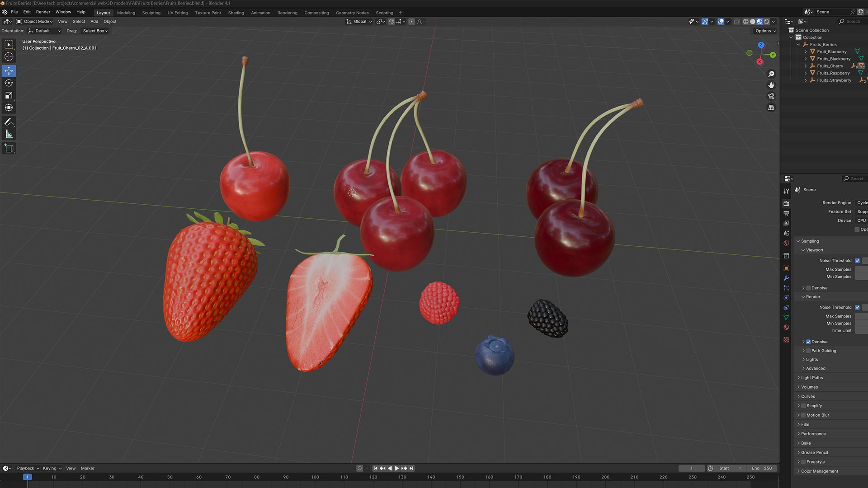The width and height of the screenshot is (868, 488).
Task: Play the animation forward
Action: 397,468
